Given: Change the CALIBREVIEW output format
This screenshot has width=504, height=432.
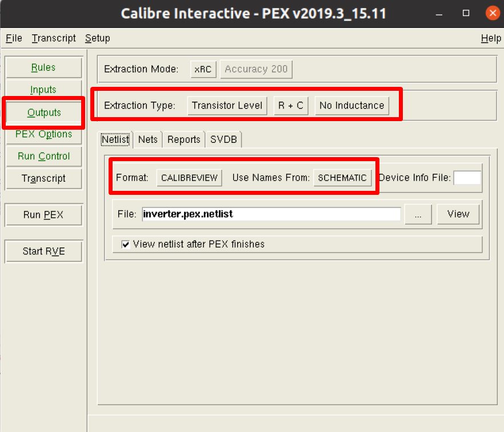Looking at the screenshot, I should click(x=189, y=178).
